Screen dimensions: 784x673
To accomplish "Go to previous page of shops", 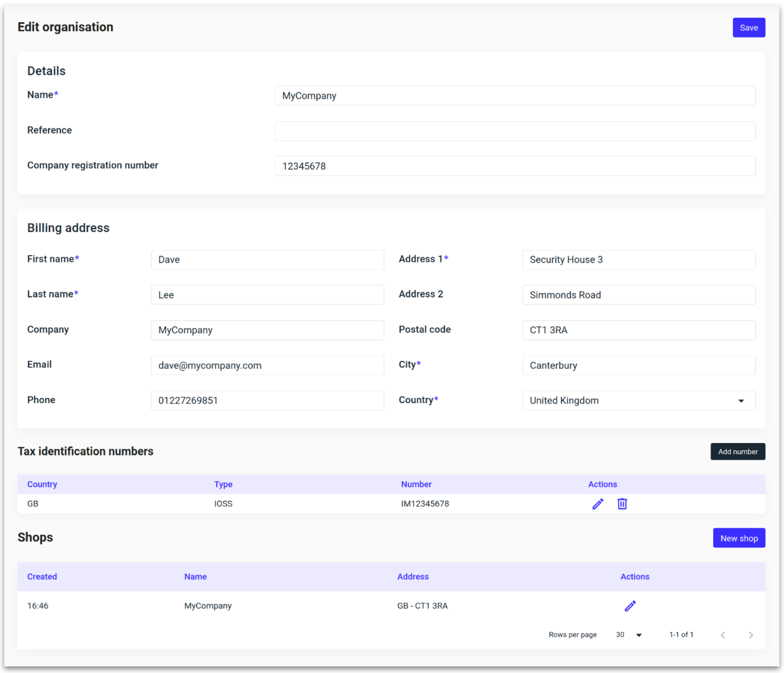I will pyautogui.click(x=723, y=635).
